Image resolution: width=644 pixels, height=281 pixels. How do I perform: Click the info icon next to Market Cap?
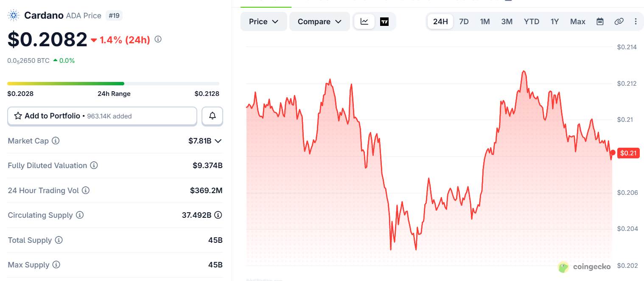(x=56, y=140)
